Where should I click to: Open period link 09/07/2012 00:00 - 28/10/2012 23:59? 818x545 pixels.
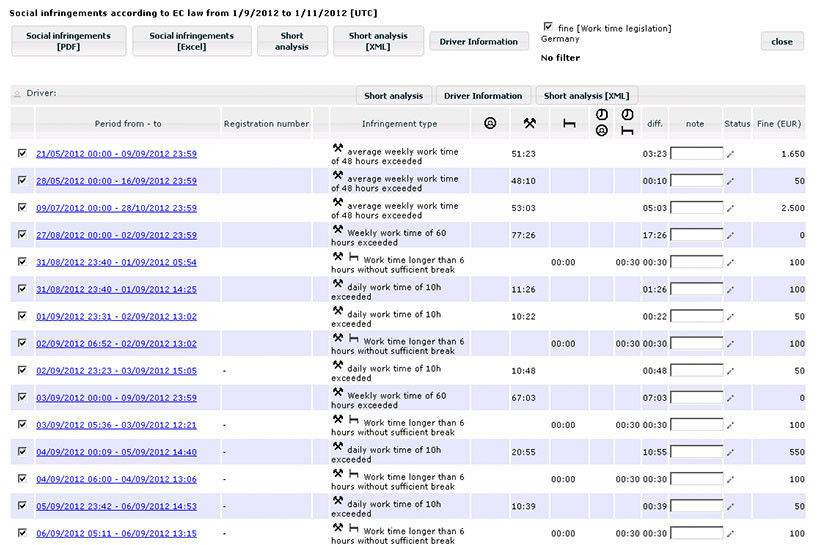click(x=116, y=208)
